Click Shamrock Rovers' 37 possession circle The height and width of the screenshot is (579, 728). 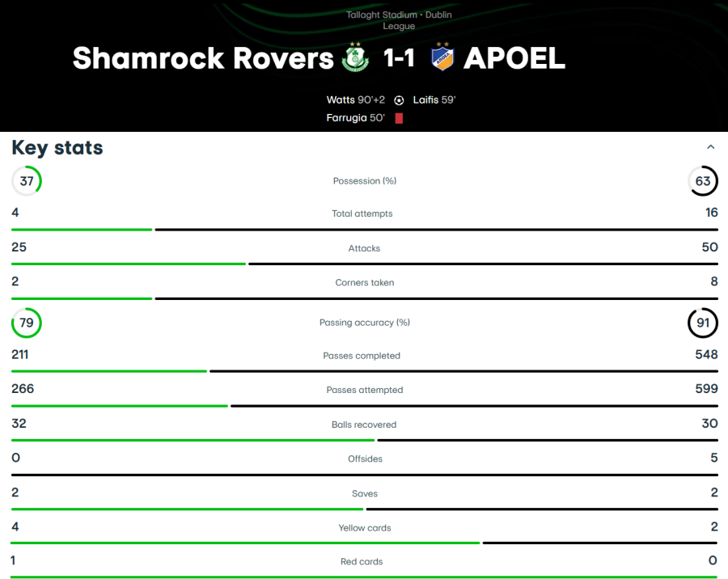point(27,180)
